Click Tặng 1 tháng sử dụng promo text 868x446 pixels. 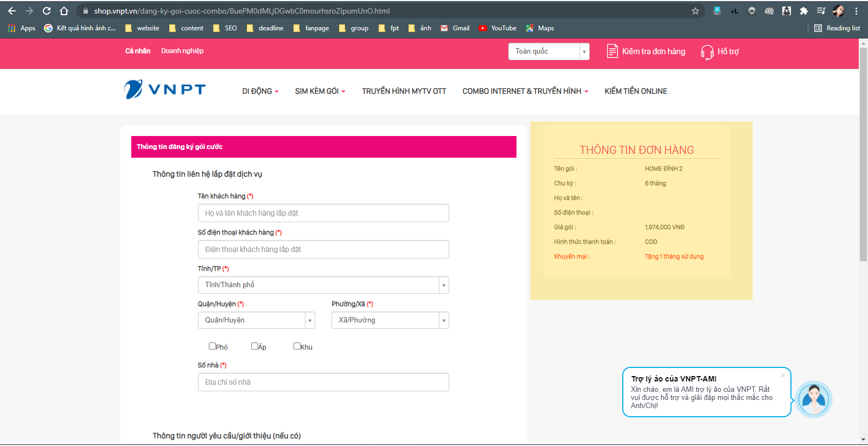674,256
